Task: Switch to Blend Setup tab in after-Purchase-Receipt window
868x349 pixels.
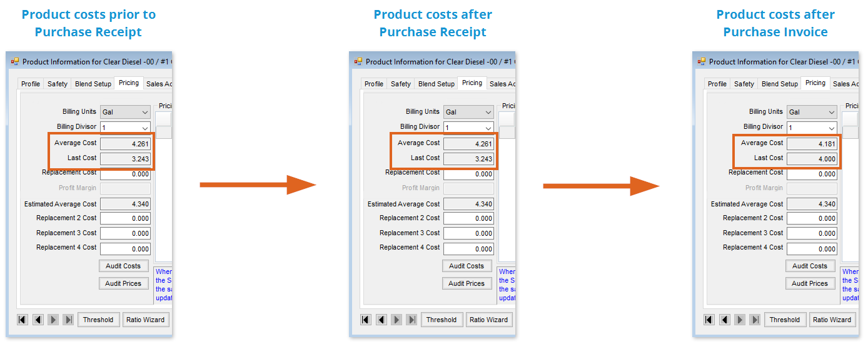Action: 436,84
